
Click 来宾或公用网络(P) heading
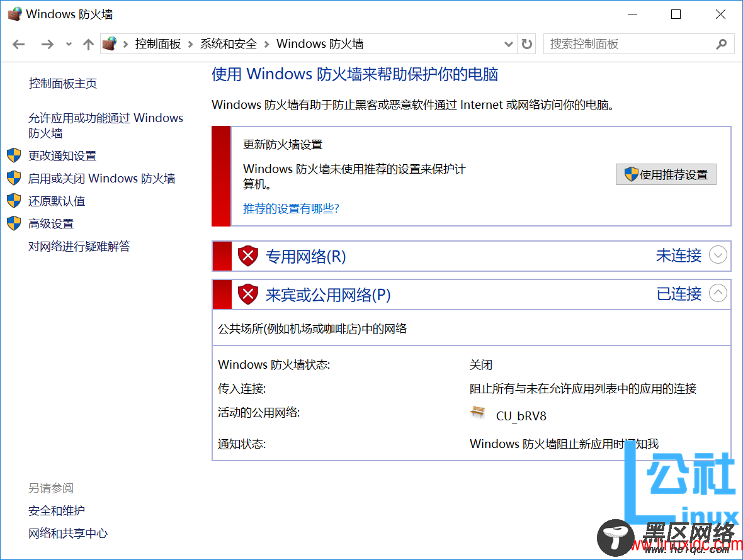click(x=328, y=295)
